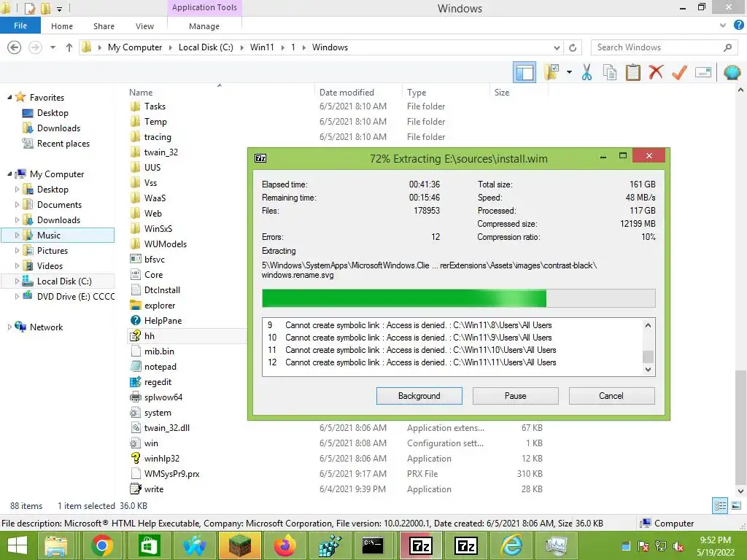
Task: Select error 12 row in 7-Zip list
Action: [x=411, y=362]
